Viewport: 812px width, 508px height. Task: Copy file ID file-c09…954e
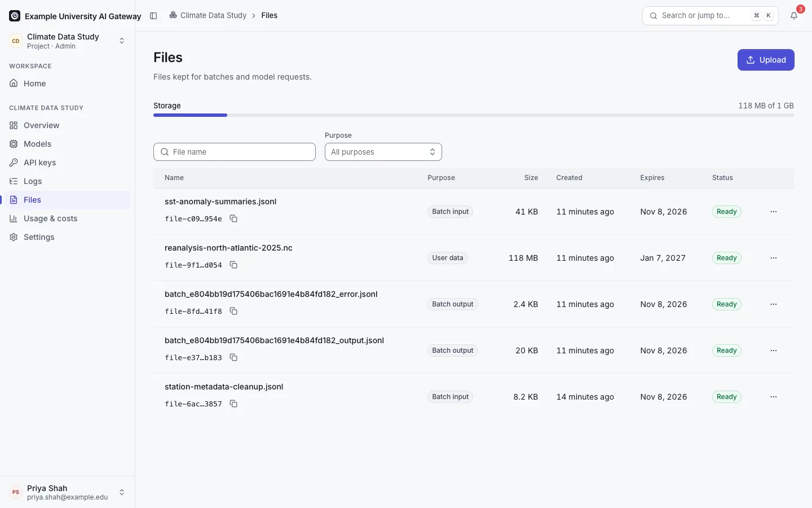coord(233,218)
